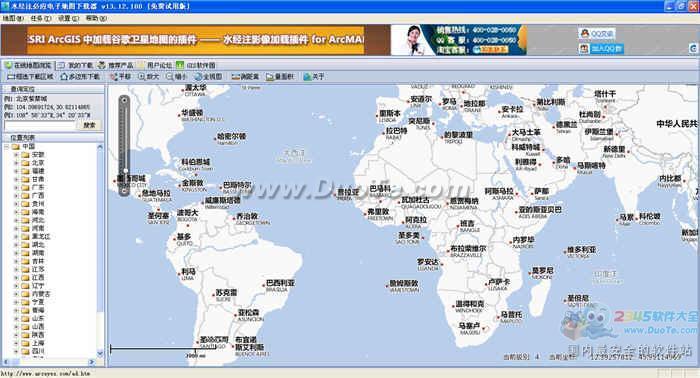Select the 框选下载区域 rectangle download tool
Screen dimensions: 700x378
30,77
